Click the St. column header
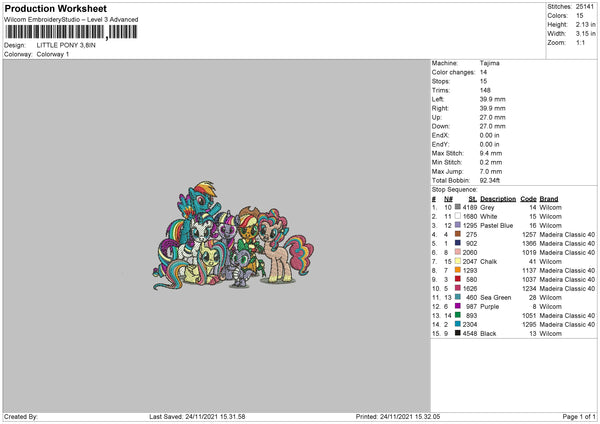This screenshot has width=600, height=424. click(x=473, y=199)
